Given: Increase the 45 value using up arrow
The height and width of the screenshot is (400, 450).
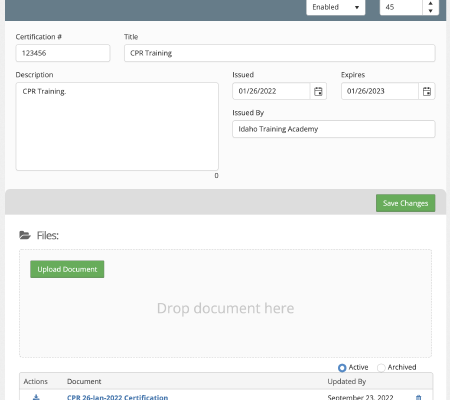Looking at the screenshot, I should 430,3.
